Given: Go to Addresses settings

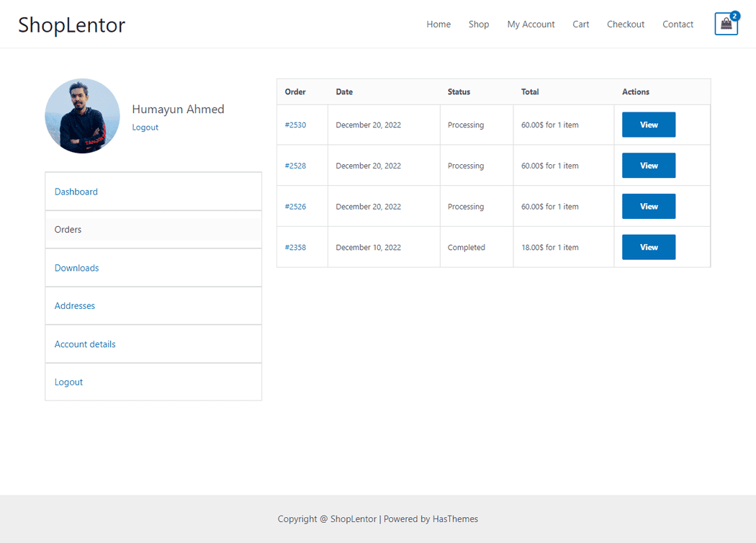Looking at the screenshot, I should [x=74, y=305].
